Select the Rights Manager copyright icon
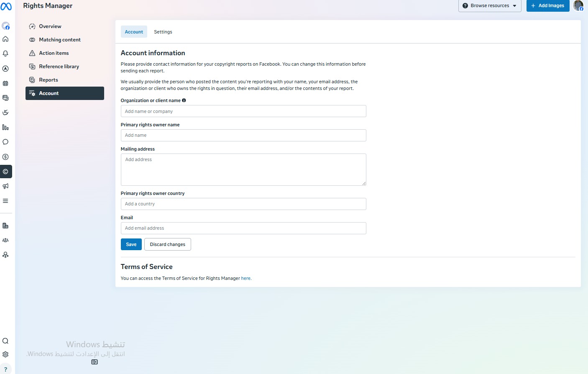The height and width of the screenshot is (374, 588). 5,172
